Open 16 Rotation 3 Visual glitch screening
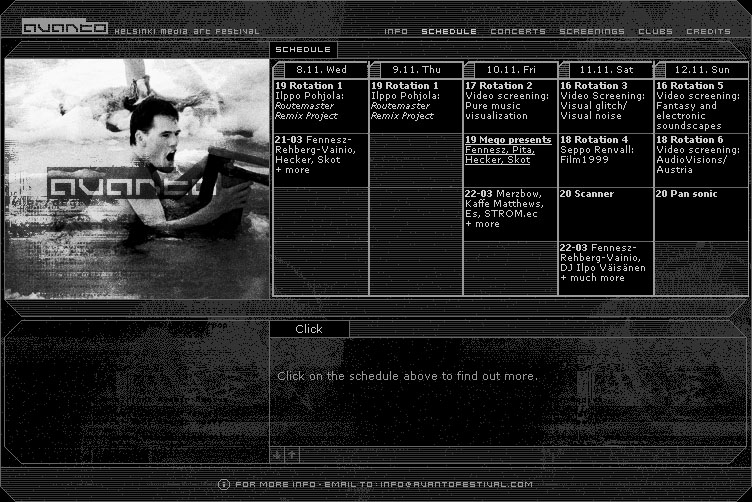The width and height of the screenshot is (752, 502). pyautogui.click(x=606, y=106)
